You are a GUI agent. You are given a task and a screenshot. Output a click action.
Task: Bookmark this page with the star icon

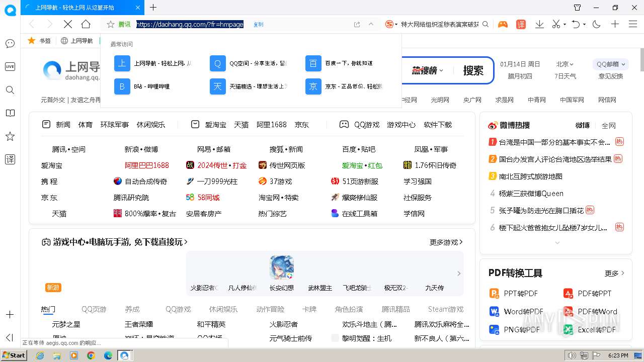coord(111,24)
